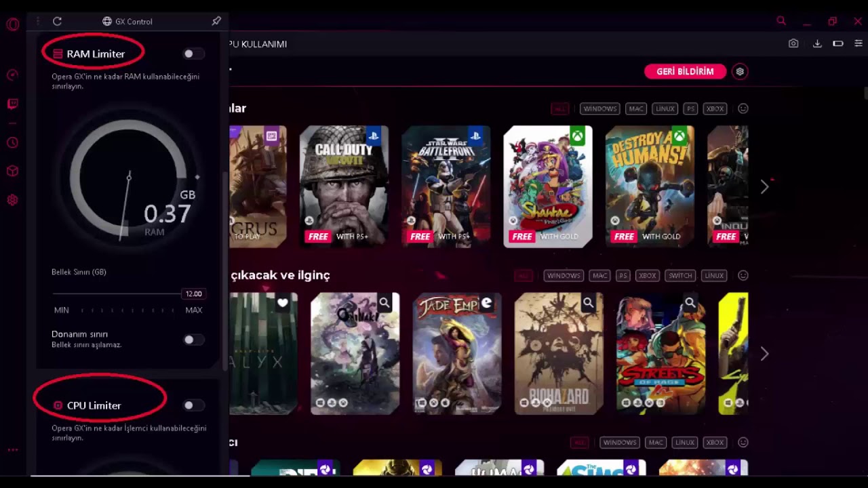The image size is (868, 488).
Task: Enable the RAM Limiter toggle
Action: tap(193, 54)
